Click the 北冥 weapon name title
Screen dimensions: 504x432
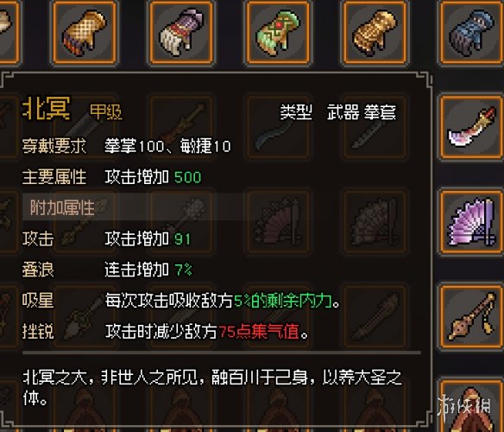tap(46, 109)
